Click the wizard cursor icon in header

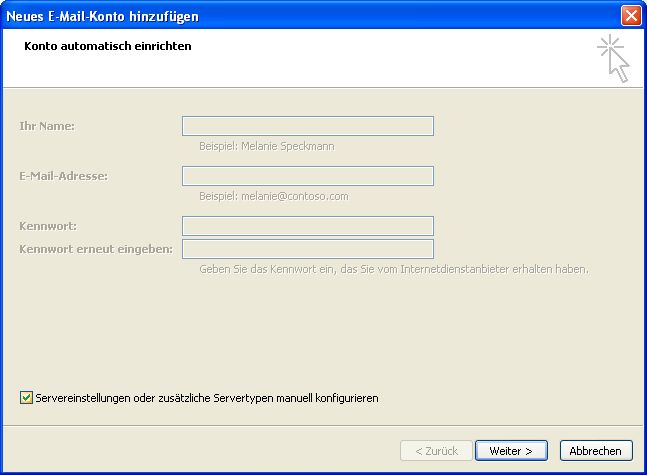click(613, 58)
